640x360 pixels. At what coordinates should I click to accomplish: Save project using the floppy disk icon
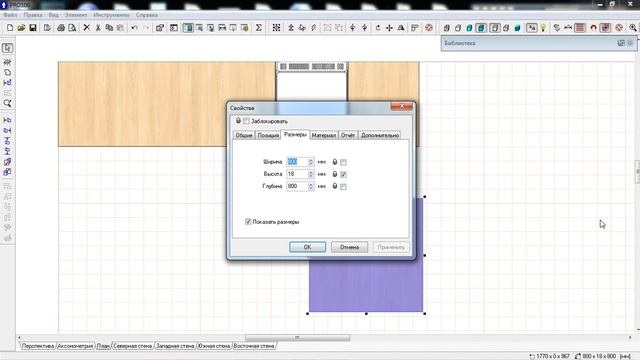tap(33, 28)
